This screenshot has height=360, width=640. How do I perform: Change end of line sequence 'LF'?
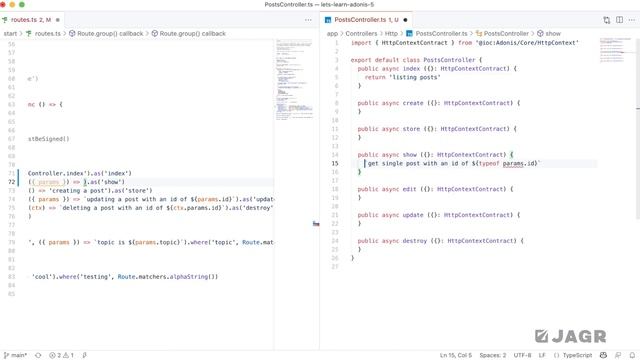tap(542, 355)
